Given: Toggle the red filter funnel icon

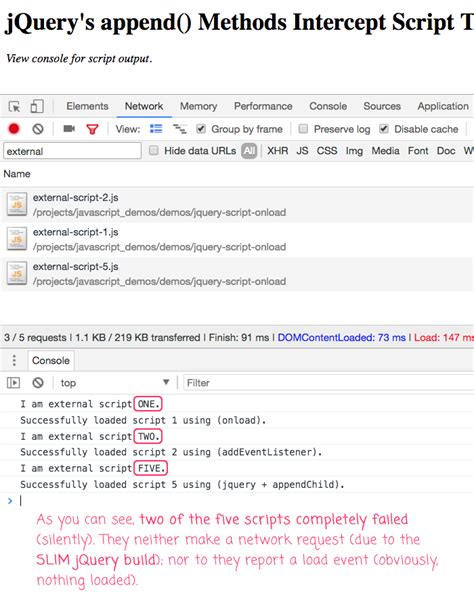Looking at the screenshot, I should (92, 129).
